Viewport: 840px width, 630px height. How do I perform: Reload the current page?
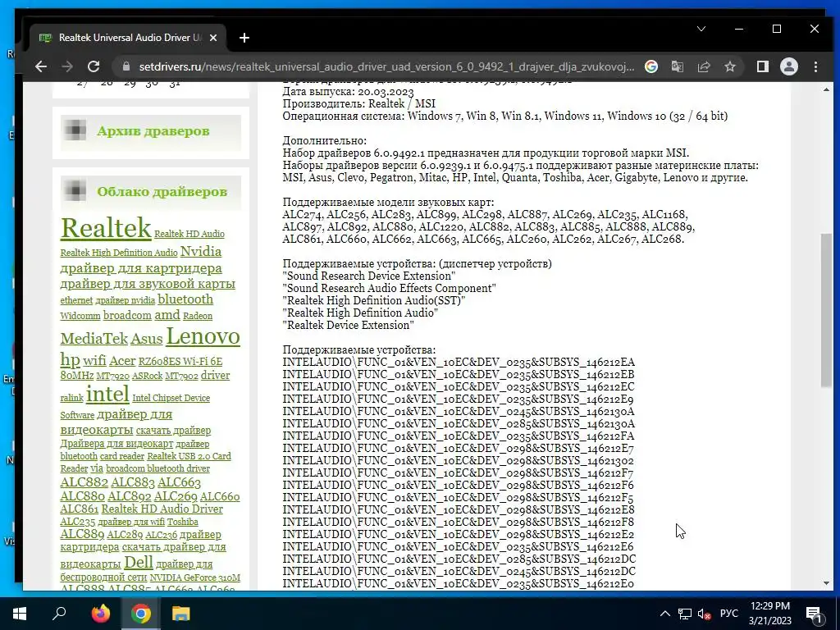(94, 66)
